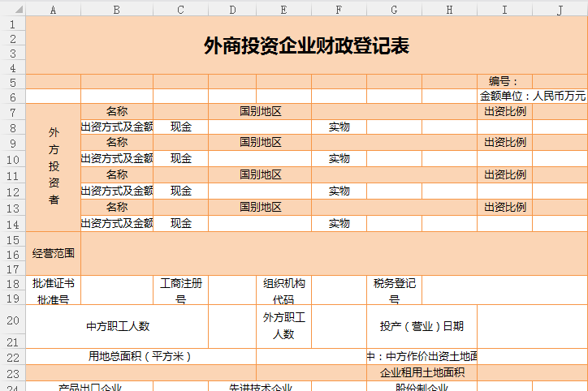Screen dimensions: 588x391
Task: Click the 组织机构代码 cell
Action: coord(283,290)
